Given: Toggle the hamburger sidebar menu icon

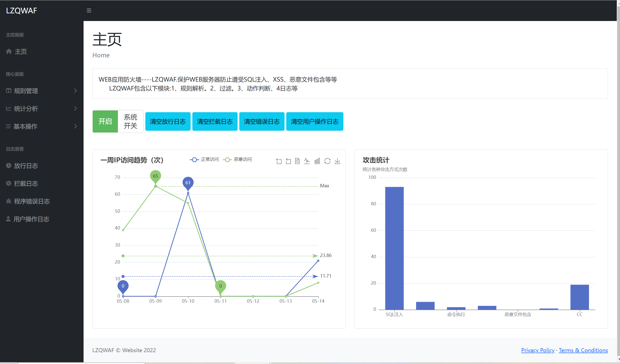Looking at the screenshot, I should coord(89,11).
